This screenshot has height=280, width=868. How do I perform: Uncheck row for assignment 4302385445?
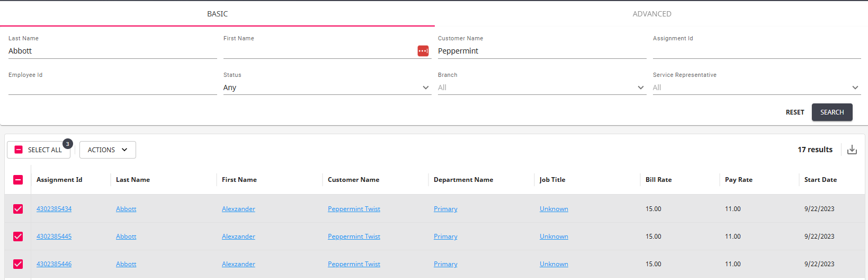pyautogui.click(x=18, y=237)
